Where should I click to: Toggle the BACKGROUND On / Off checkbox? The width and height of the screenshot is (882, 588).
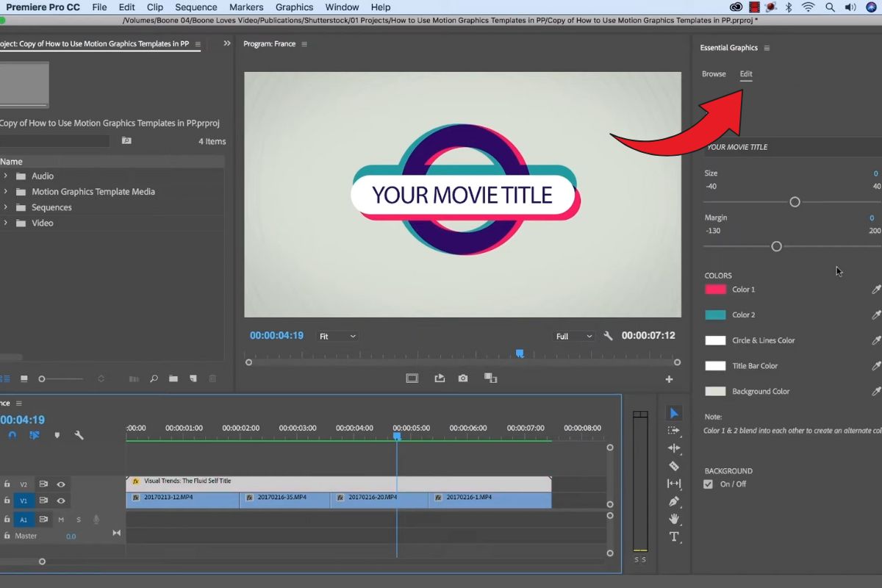pyautogui.click(x=709, y=484)
